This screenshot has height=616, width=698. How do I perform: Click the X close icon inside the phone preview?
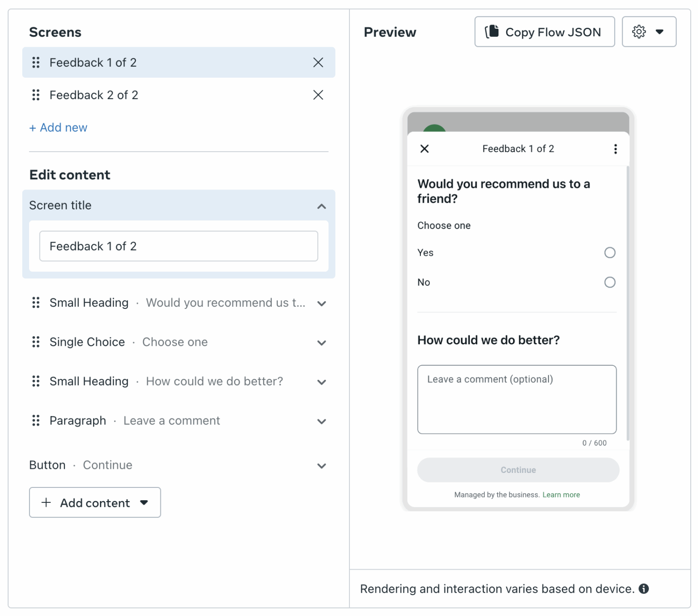(424, 149)
